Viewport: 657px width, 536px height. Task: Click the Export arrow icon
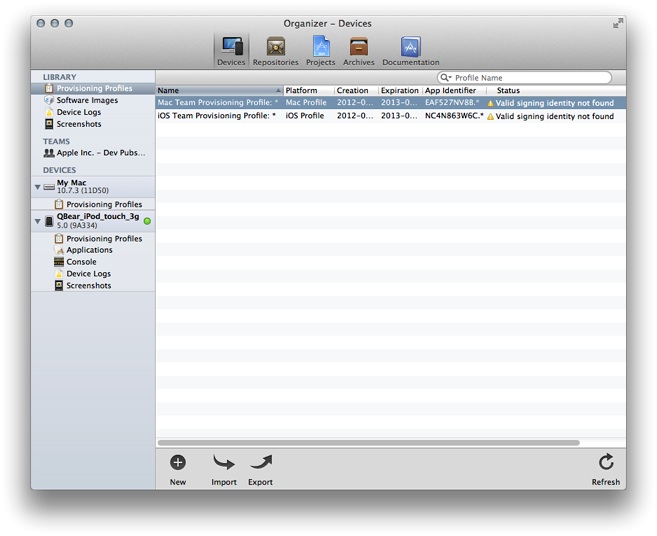coord(261,463)
